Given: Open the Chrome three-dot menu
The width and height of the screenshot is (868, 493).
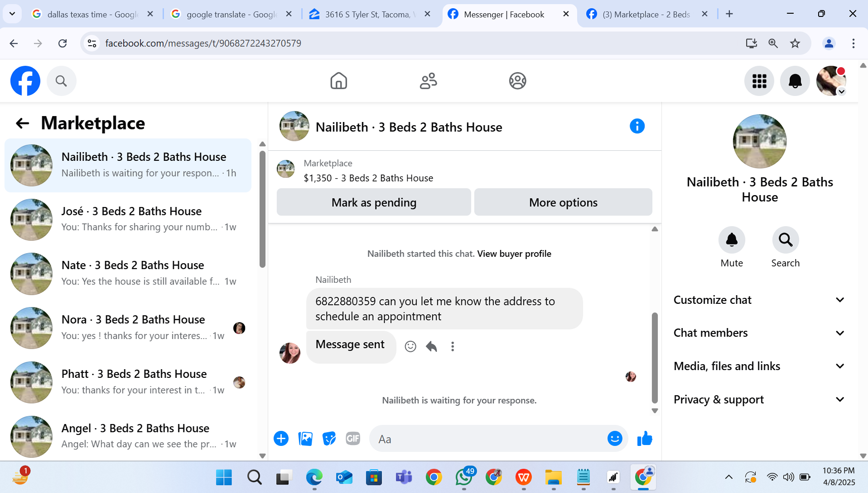Looking at the screenshot, I should tap(853, 43).
